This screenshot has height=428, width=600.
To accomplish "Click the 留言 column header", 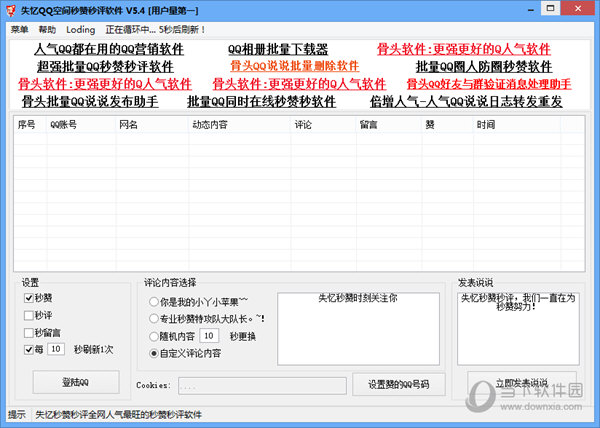I will pos(389,125).
